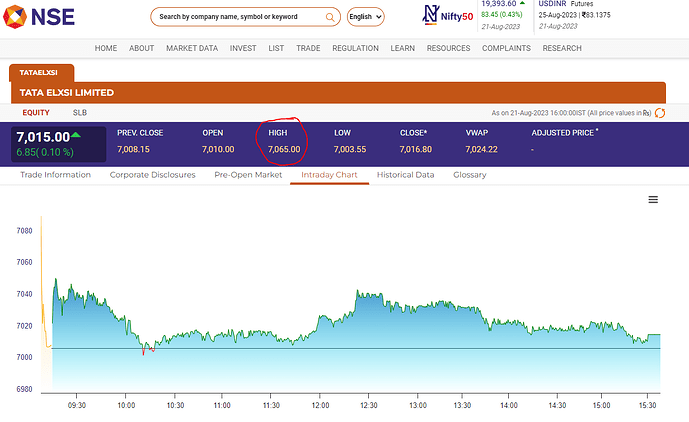
Task: Select the EQUITY tab
Action: tap(36, 113)
